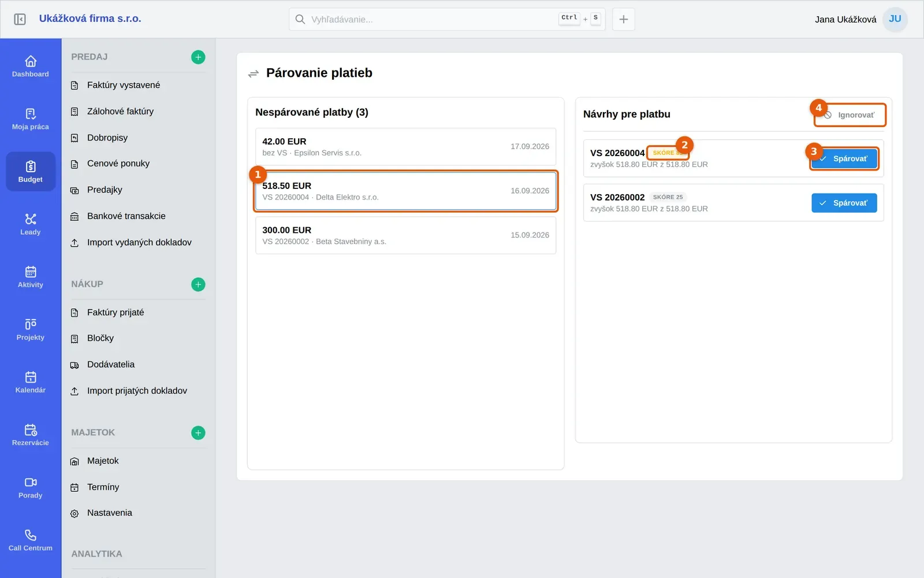Open Kalendár module
Screen dimensions: 924x578
[x=31, y=381]
